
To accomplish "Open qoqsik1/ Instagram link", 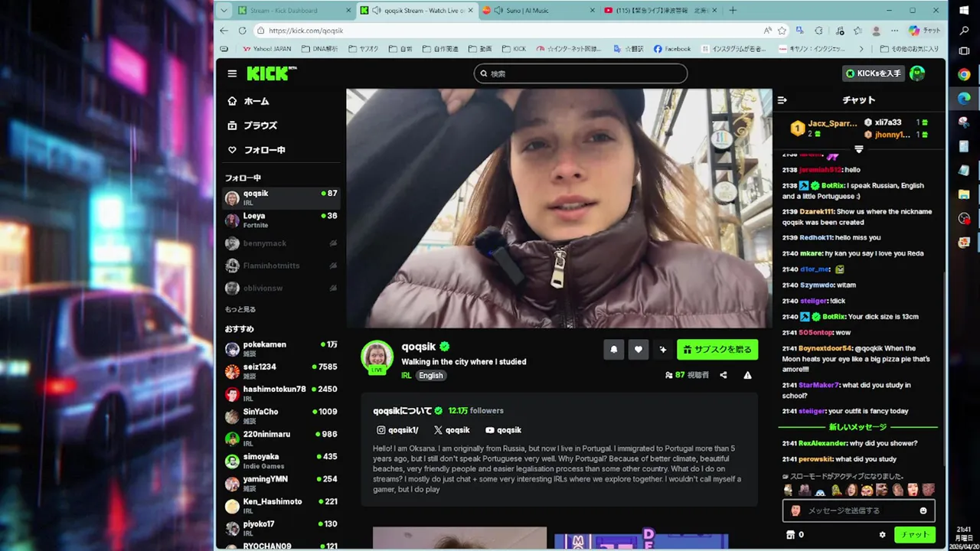I will coord(397,430).
